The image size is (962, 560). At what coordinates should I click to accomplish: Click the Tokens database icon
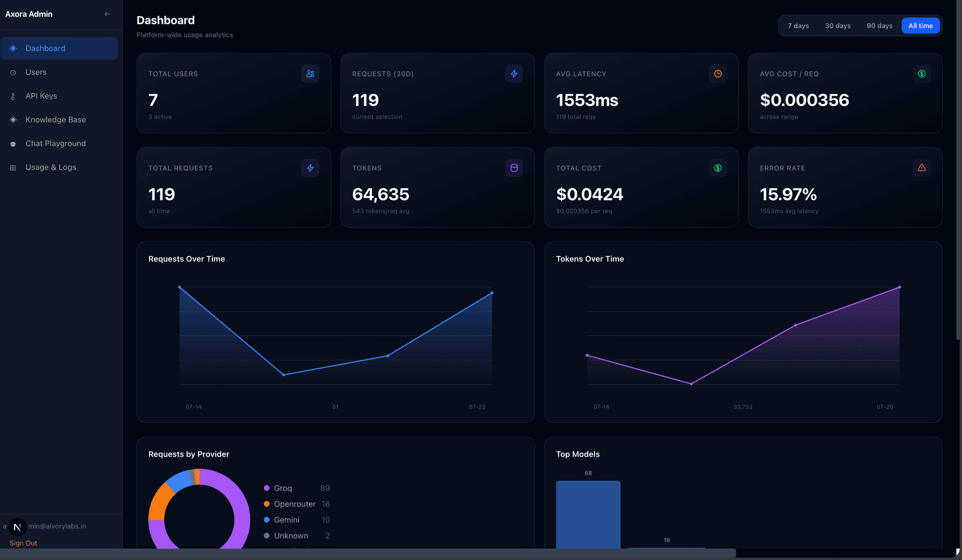514,168
